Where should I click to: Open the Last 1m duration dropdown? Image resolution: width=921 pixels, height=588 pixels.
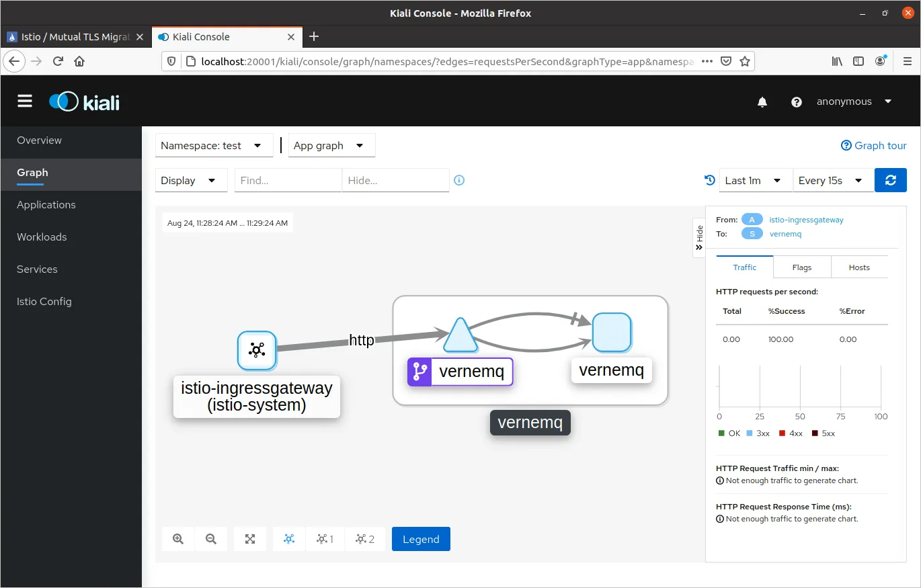[756, 180]
